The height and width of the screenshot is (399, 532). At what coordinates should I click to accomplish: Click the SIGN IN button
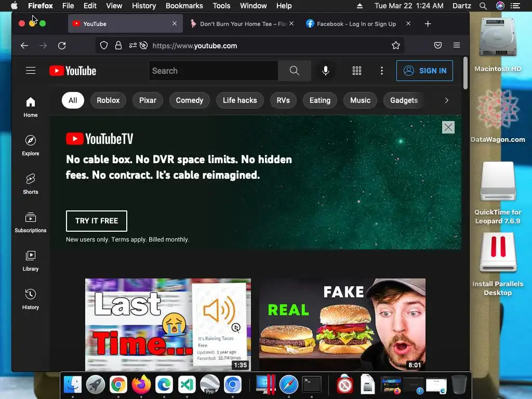(424, 71)
